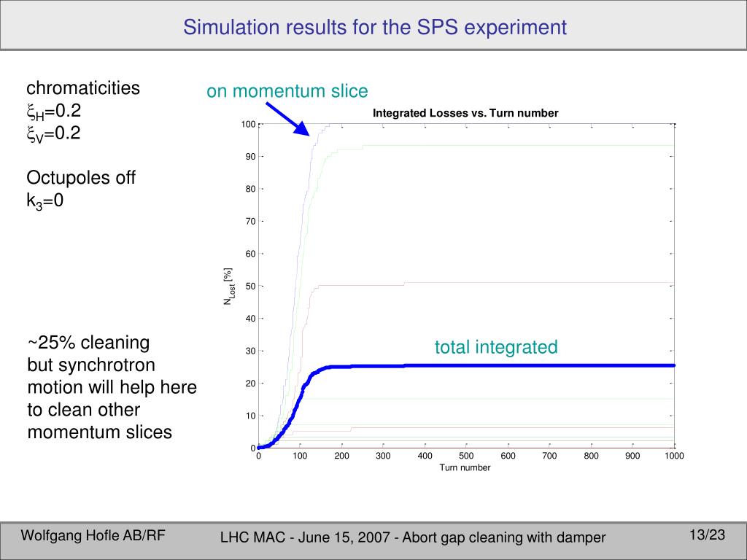Click the y-axis tick label '30'

251,351
